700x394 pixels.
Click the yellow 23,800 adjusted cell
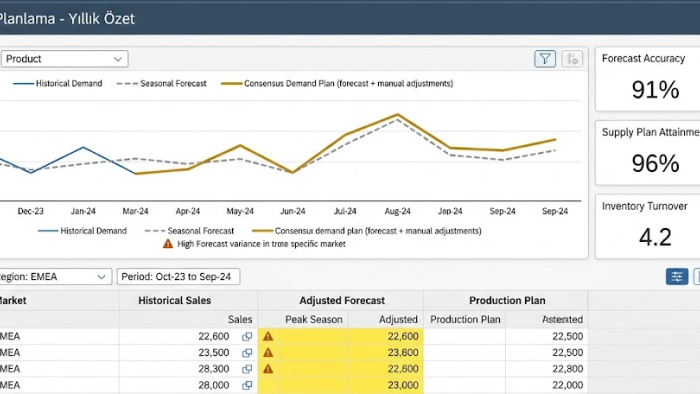point(386,353)
